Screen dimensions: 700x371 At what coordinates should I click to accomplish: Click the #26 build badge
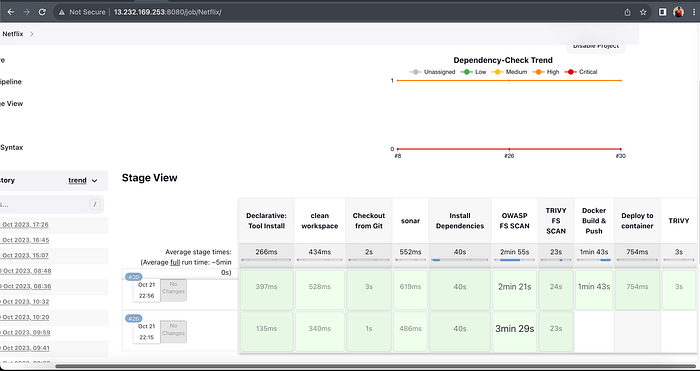coord(133,318)
